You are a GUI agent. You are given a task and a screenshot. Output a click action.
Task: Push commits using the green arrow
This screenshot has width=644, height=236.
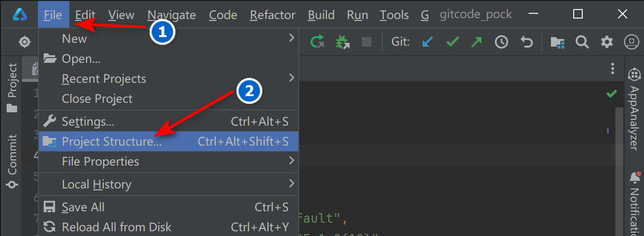coord(476,42)
